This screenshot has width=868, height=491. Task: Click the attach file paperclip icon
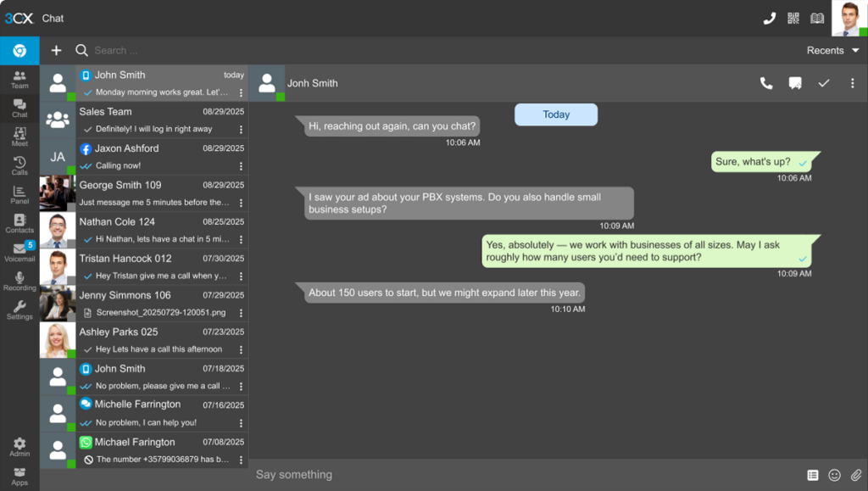tap(855, 475)
